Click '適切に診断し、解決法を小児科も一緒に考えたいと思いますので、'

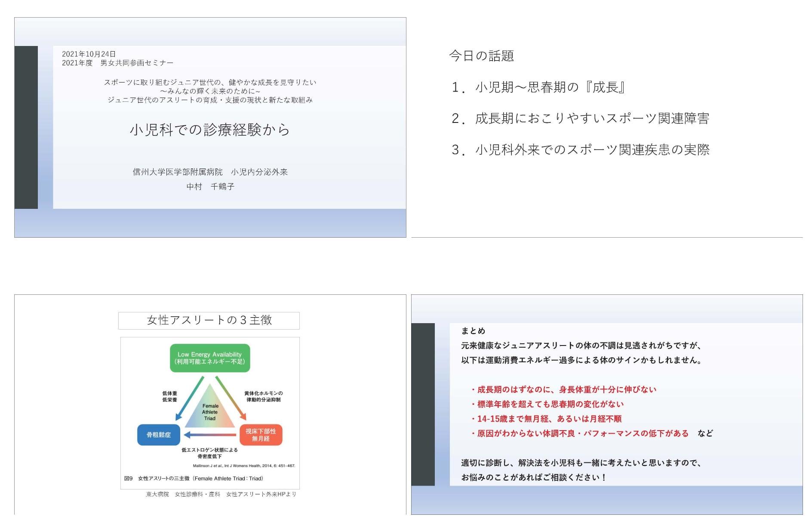(x=581, y=463)
